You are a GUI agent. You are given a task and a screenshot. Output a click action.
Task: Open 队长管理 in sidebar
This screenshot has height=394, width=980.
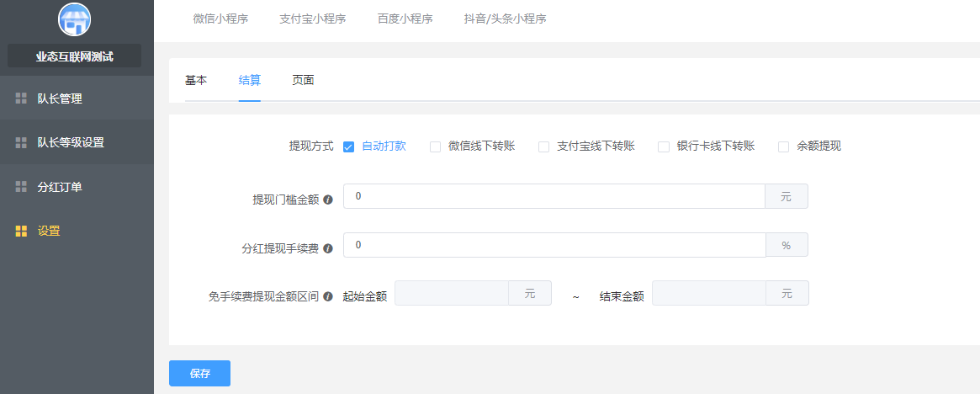coord(77,98)
